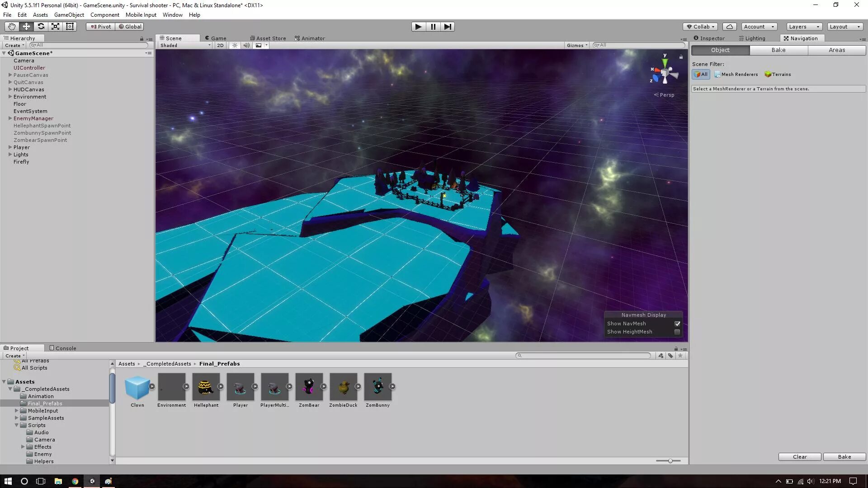Viewport: 868px width, 488px height.
Task: Select the Rect Transform tool icon
Action: tap(70, 26)
